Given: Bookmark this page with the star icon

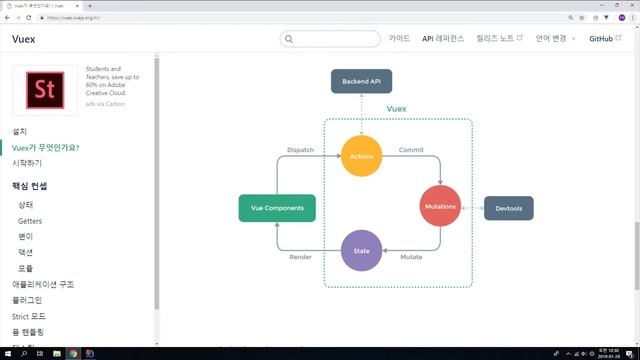Looking at the screenshot, I should click(x=582, y=18).
